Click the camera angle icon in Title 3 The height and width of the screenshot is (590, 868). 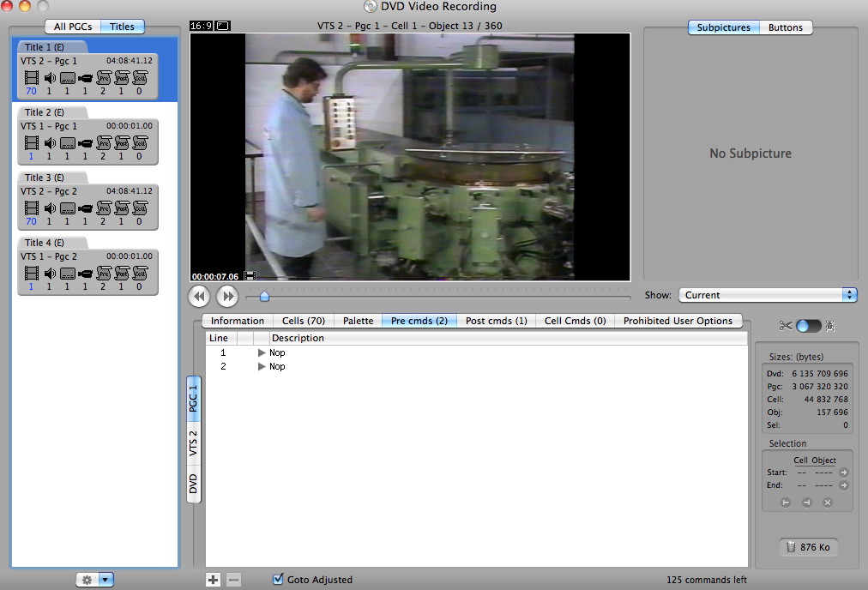point(85,208)
